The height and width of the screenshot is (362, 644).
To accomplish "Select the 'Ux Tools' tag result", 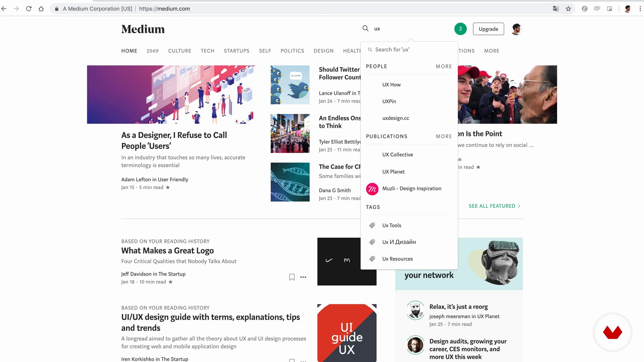I will (391, 225).
